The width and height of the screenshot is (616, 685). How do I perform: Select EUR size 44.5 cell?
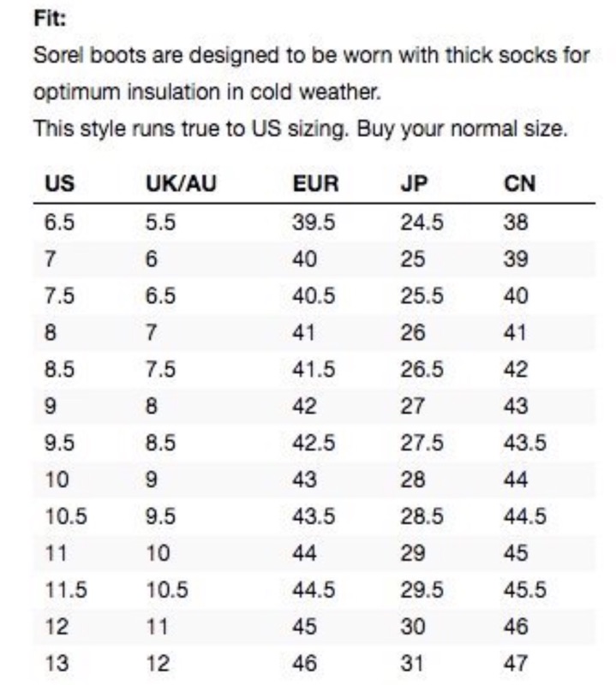(314, 590)
